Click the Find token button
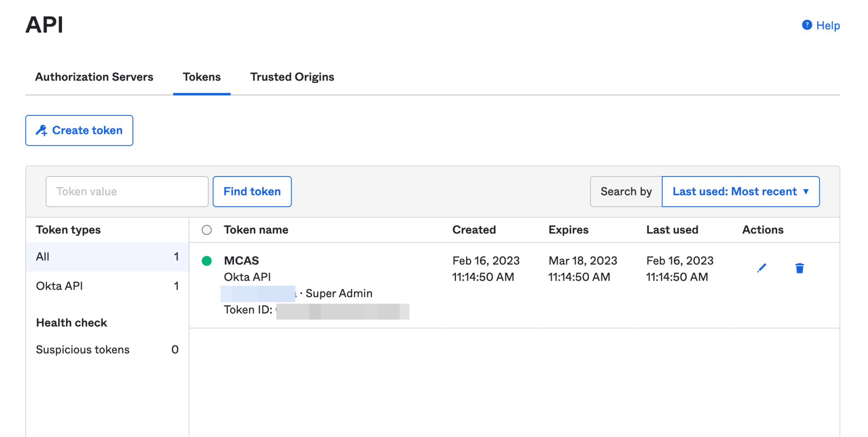868x437 pixels. pyautogui.click(x=252, y=191)
